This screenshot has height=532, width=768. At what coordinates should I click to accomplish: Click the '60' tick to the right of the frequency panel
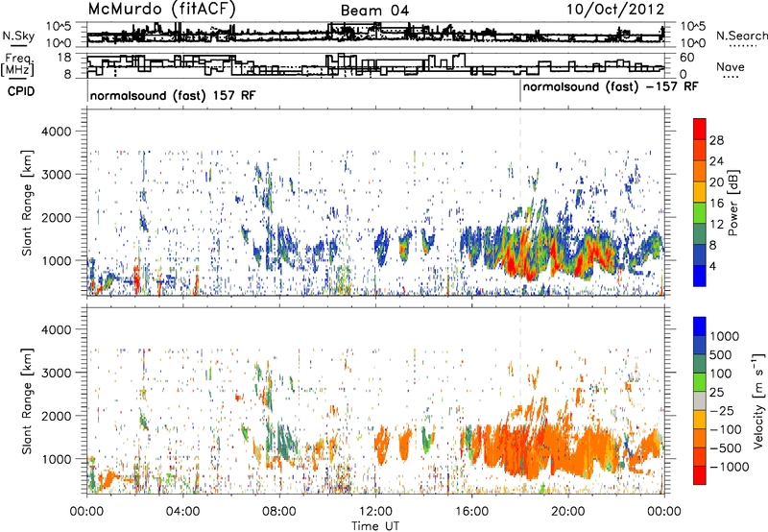(687, 58)
